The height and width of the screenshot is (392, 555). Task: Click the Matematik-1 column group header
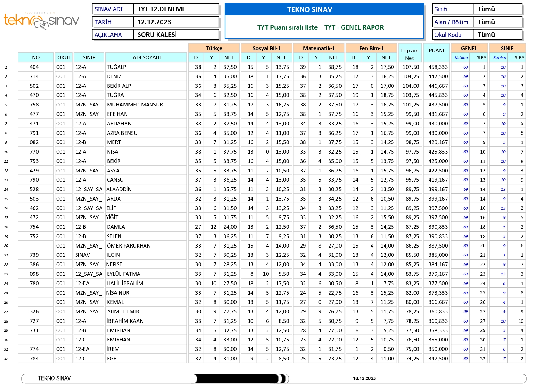coord(319,48)
